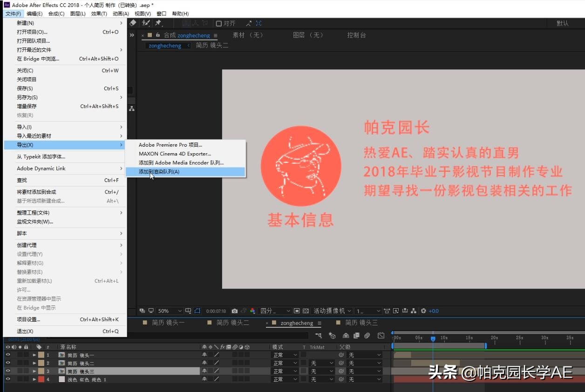Toggle composition panel lock icon

(158, 35)
